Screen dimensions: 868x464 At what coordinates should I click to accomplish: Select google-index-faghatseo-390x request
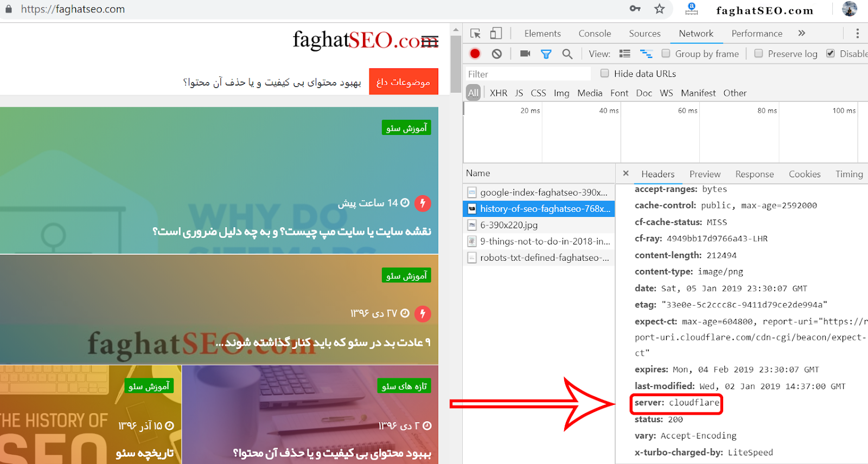[539, 192]
